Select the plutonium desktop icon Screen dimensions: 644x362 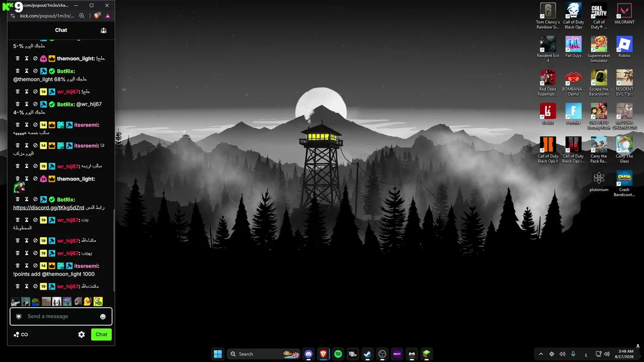[x=599, y=182]
